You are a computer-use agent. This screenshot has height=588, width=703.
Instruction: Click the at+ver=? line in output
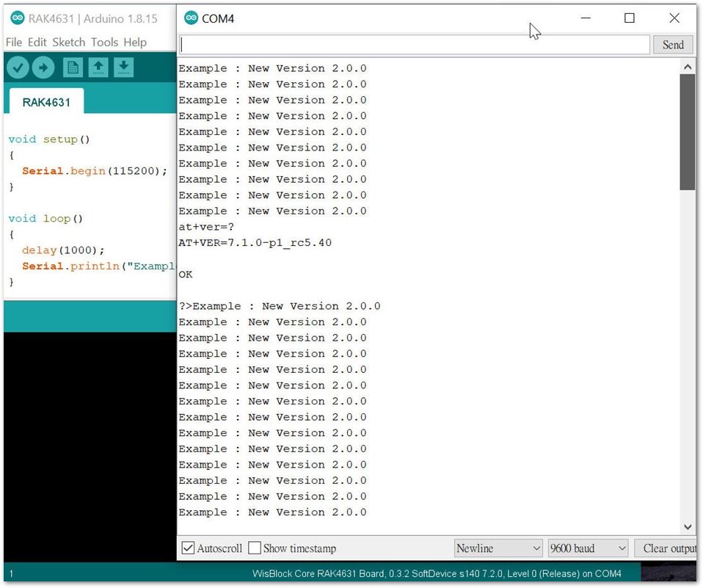(x=206, y=227)
